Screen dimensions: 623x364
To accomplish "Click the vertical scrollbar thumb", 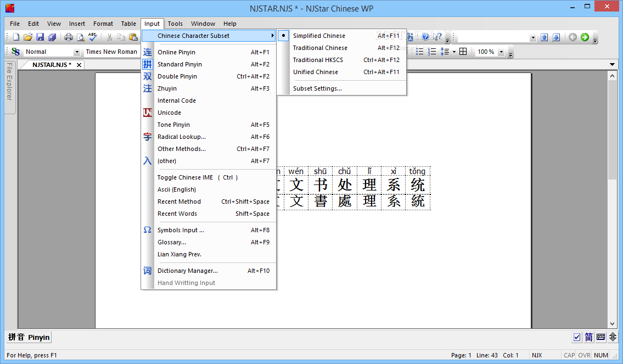I will click(x=612, y=130).
